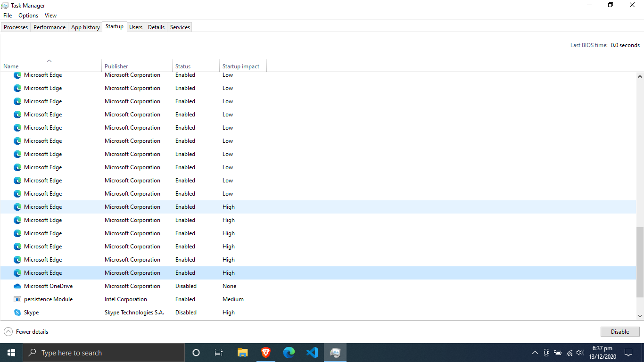Image resolution: width=644 pixels, height=362 pixels.
Task: Click the Last BIOS time label
Action: pyautogui.click(x=589, y=45)
